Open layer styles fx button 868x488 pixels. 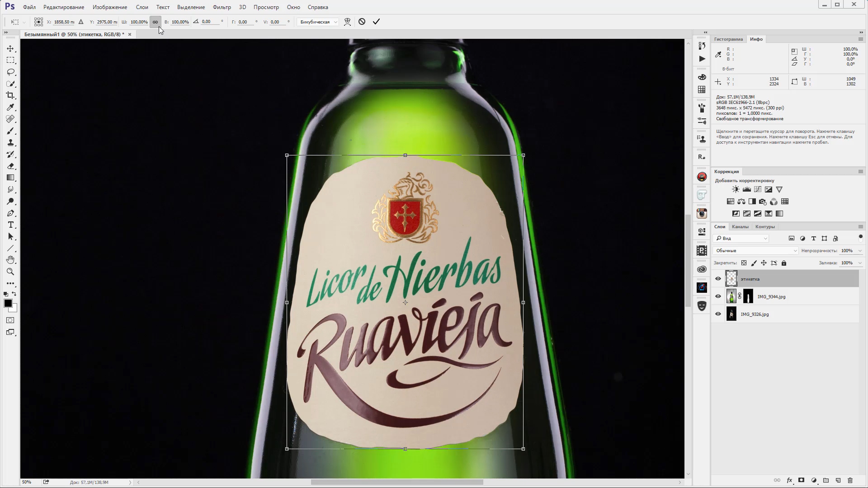(789, 480)
